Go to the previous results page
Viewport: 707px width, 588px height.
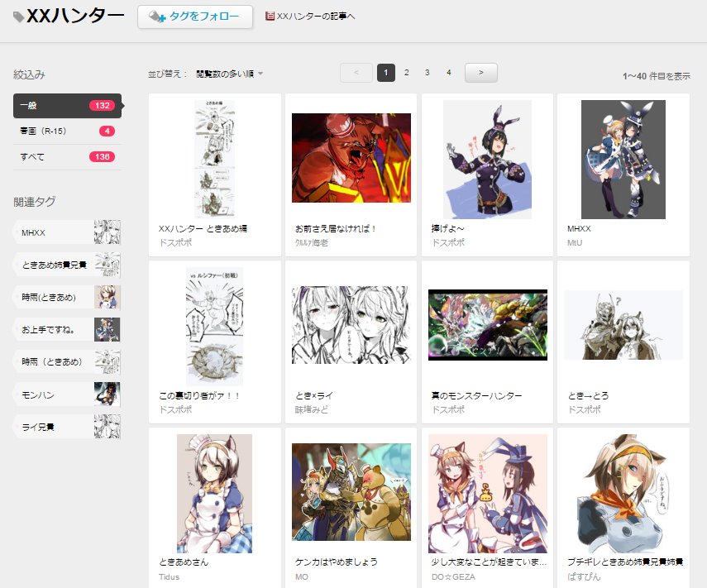coord(356,73)
